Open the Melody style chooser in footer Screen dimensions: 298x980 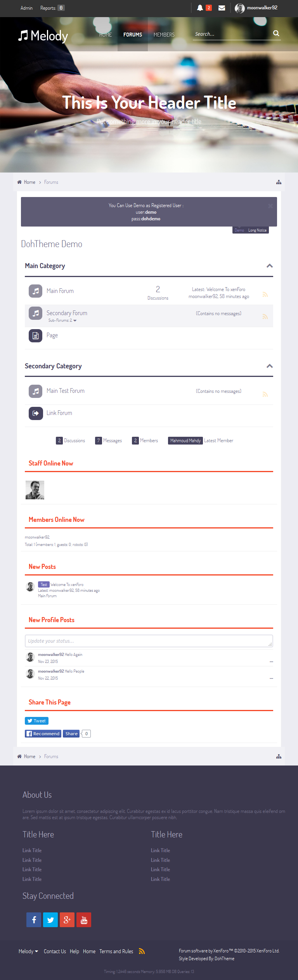coord(28,951)
